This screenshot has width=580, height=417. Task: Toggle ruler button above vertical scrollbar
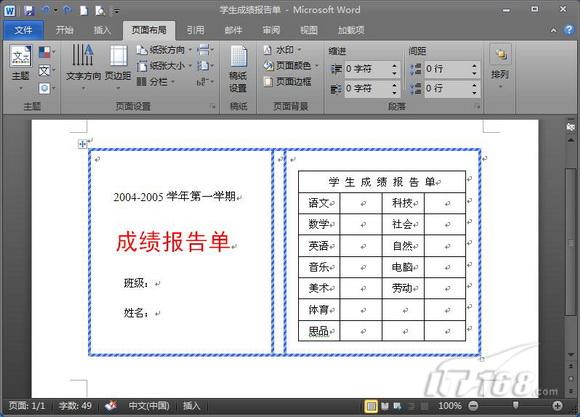571,127
